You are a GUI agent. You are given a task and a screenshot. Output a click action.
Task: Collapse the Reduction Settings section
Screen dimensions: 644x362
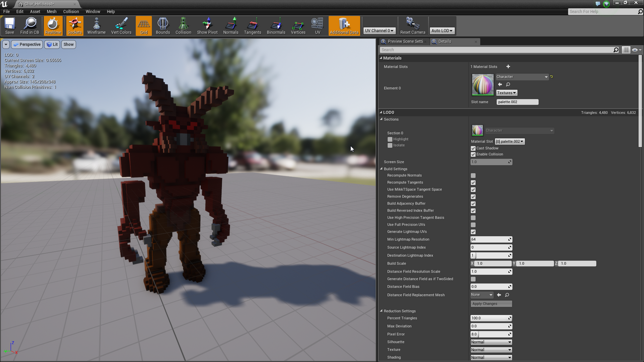tap(382, 311)
